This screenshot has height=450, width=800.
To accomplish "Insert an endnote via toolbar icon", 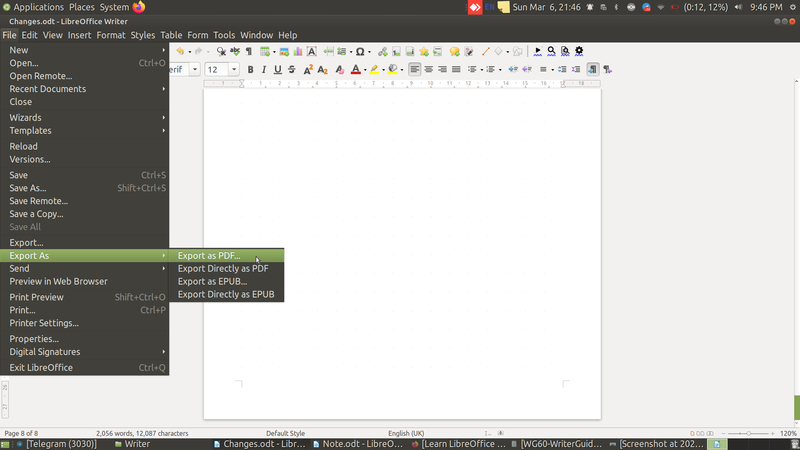I will click(x=410, y=51).
